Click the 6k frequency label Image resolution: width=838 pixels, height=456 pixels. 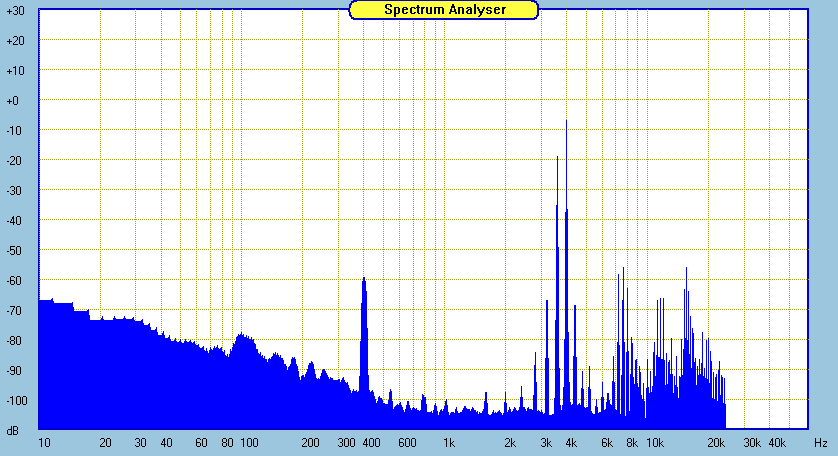point(607,443)
